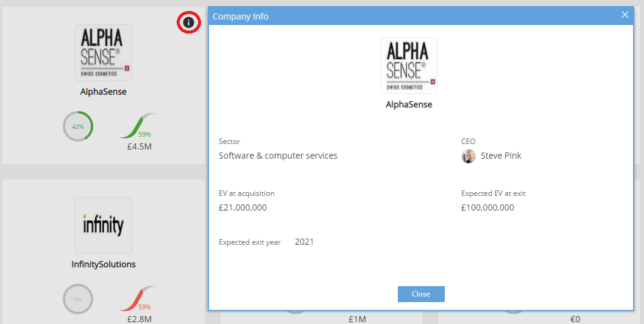Image resolution: width=644 pixels, height=324 pixels.
Task: Click the AlphaSense logo on the left card
Action: 104,52
